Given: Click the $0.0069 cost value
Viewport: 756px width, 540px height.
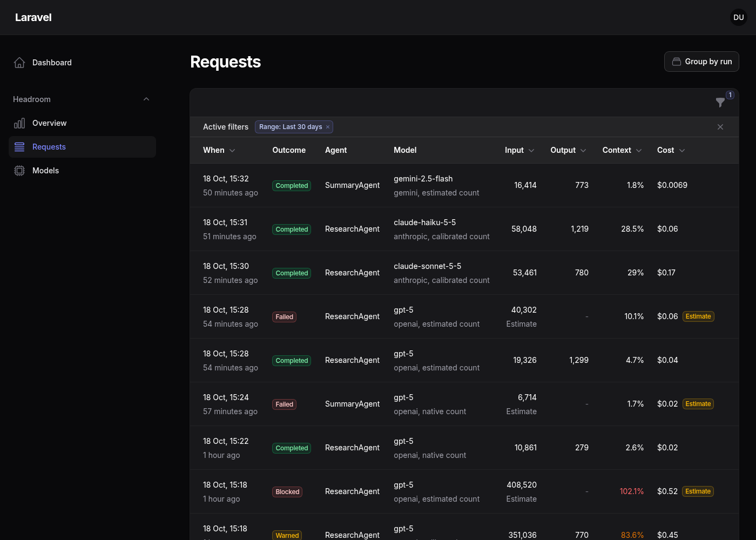Looking at the screenshot, I should [672, 185].
